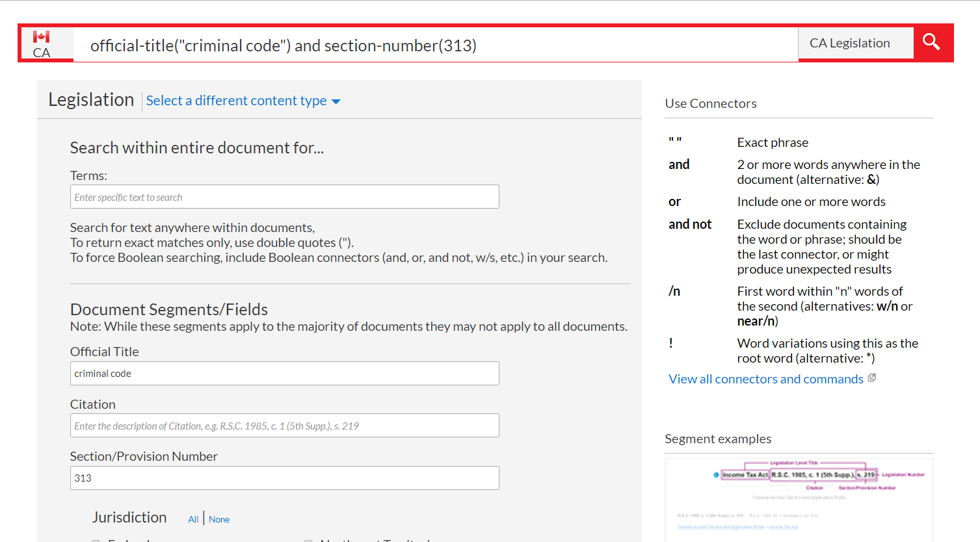Insert the 'or' connector

[674, 201]
